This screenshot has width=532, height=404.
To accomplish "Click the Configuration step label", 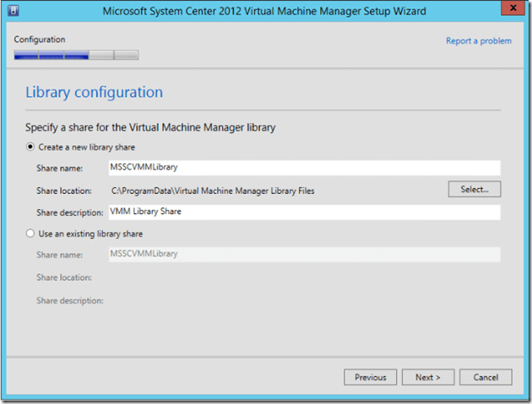I will pyautogui.click(x=40, y=40).
